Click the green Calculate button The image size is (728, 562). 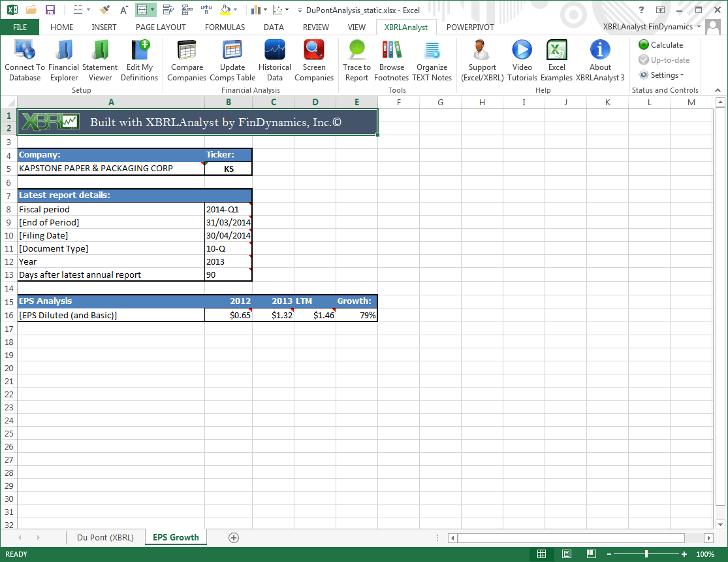[661, 44]
